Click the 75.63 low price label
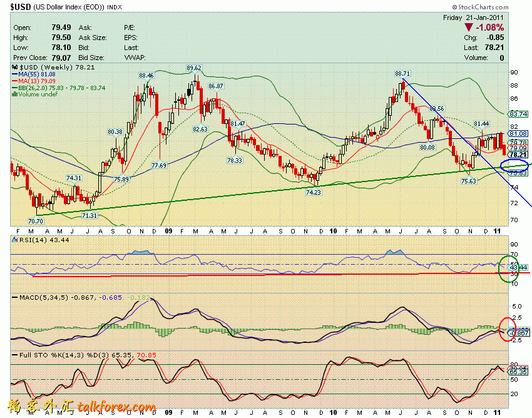This screenshot has height=418, width=532. 469,181
